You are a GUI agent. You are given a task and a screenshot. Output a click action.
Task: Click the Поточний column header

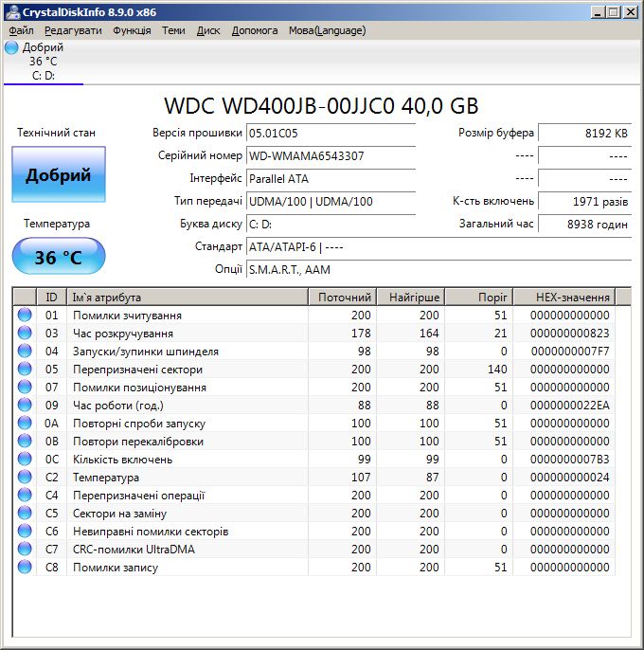coord(343,298)
